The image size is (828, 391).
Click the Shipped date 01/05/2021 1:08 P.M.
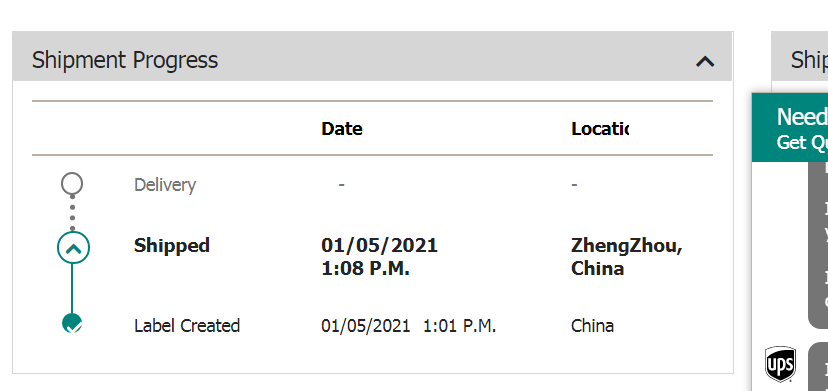(x=379, y=257)
